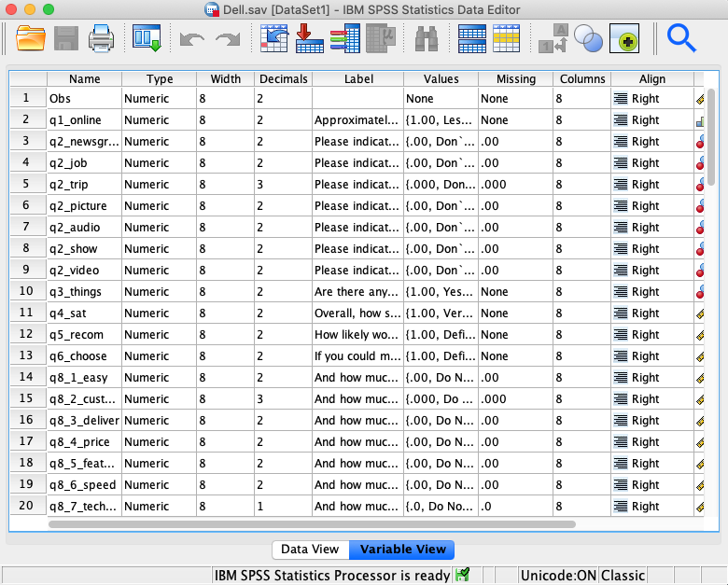Click the Label column header
This screenshot has width=728, height=585.
tap(358, 79)
